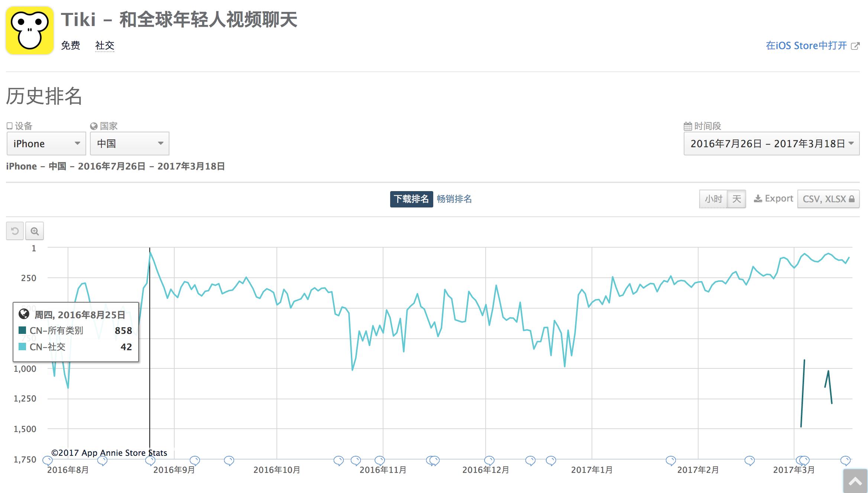Click the scroll-to-top arrow button

click(x=855, y=482)
